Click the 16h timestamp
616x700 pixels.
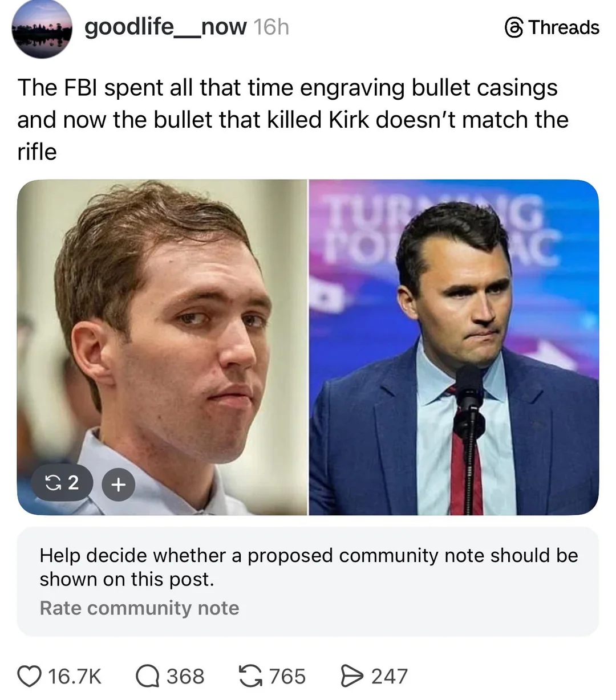click(271, 26)
